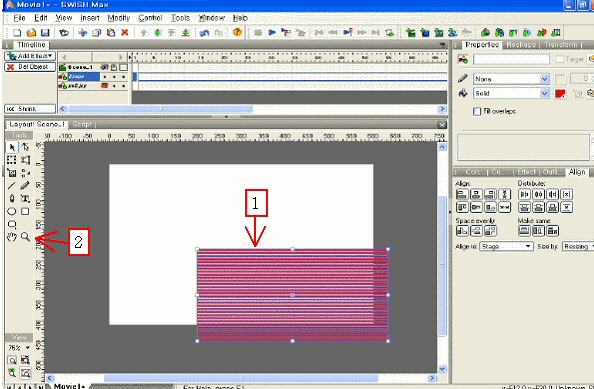Click the layout vertical scrollbar down arrow
This screenshot has height=389, width=594.
[x=442, y=369]
